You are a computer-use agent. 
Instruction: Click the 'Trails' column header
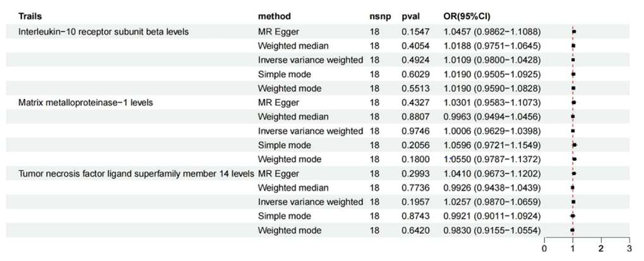[x=30, y=16]
